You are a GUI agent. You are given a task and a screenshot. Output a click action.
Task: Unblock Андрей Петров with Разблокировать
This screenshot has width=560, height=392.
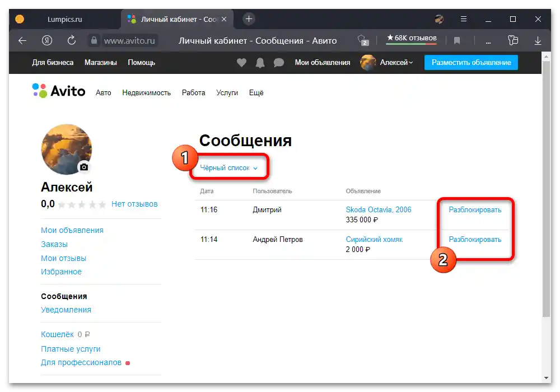coord(475,240)
